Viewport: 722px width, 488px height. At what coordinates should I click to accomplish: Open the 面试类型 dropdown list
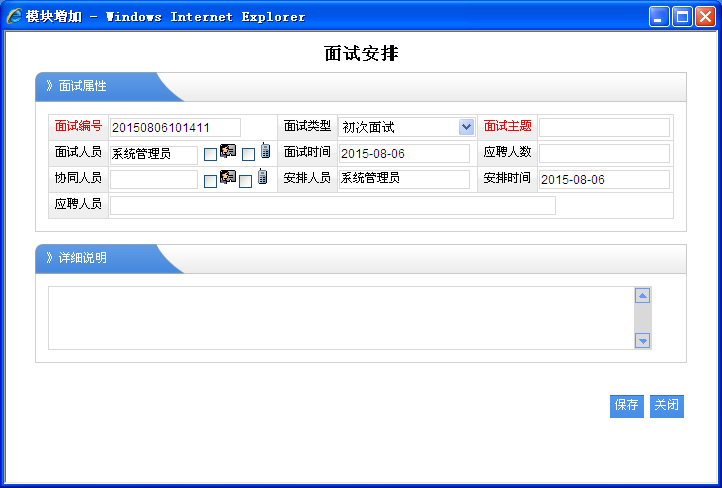[x=466, y=127]
